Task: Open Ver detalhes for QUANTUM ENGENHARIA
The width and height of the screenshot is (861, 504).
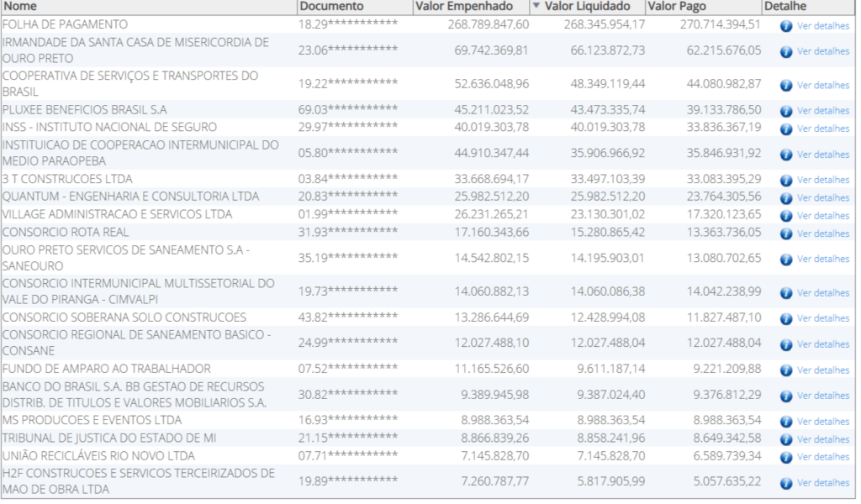Action: (823, 198)
